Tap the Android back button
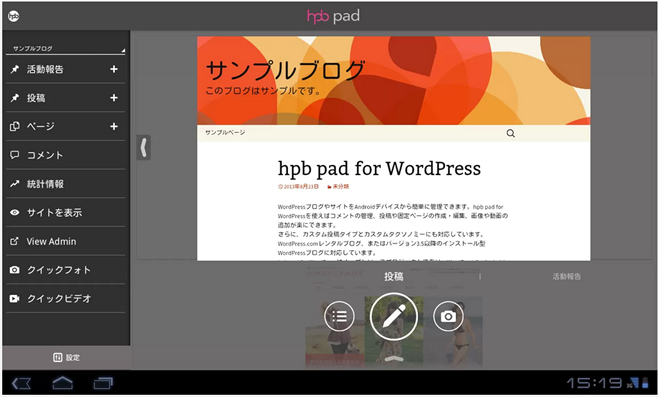 pos(21,383)
